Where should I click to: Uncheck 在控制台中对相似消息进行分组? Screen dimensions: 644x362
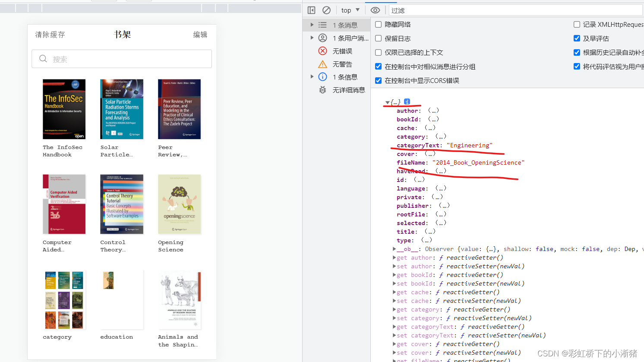point(378,67)
